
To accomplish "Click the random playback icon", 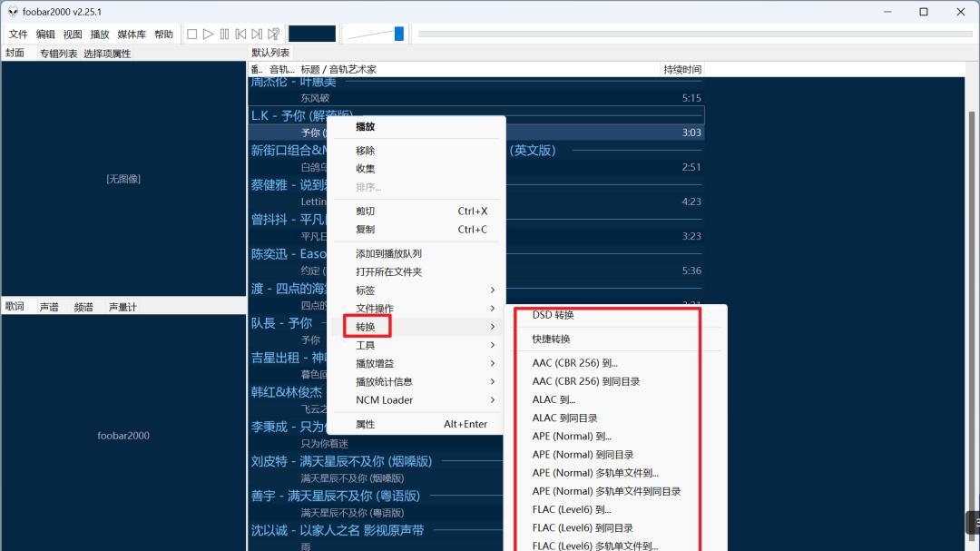I will [x=274, y=34].
